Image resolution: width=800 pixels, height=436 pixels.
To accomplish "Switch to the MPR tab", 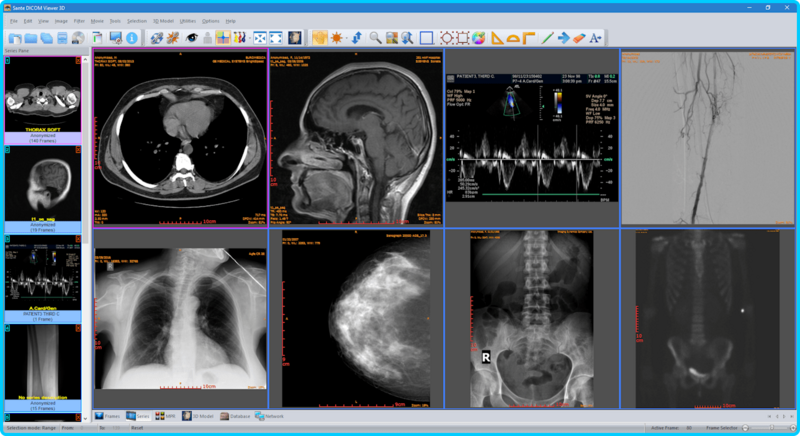I will coord(165,416).
